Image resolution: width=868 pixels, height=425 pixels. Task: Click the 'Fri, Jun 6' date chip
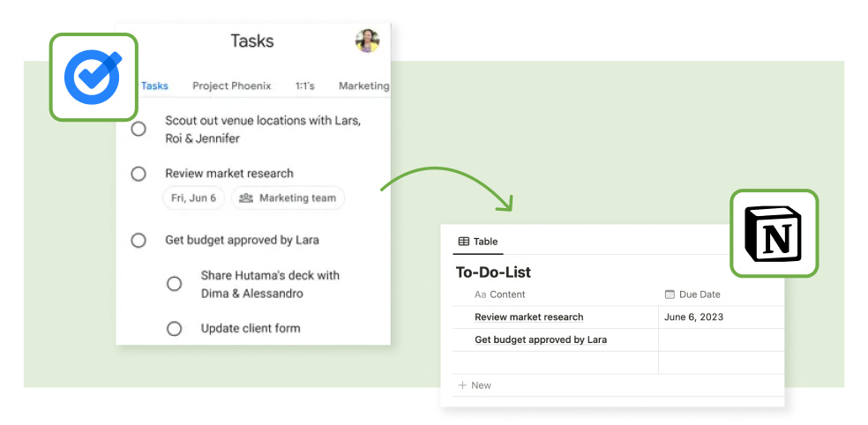[x=194, y=198]
